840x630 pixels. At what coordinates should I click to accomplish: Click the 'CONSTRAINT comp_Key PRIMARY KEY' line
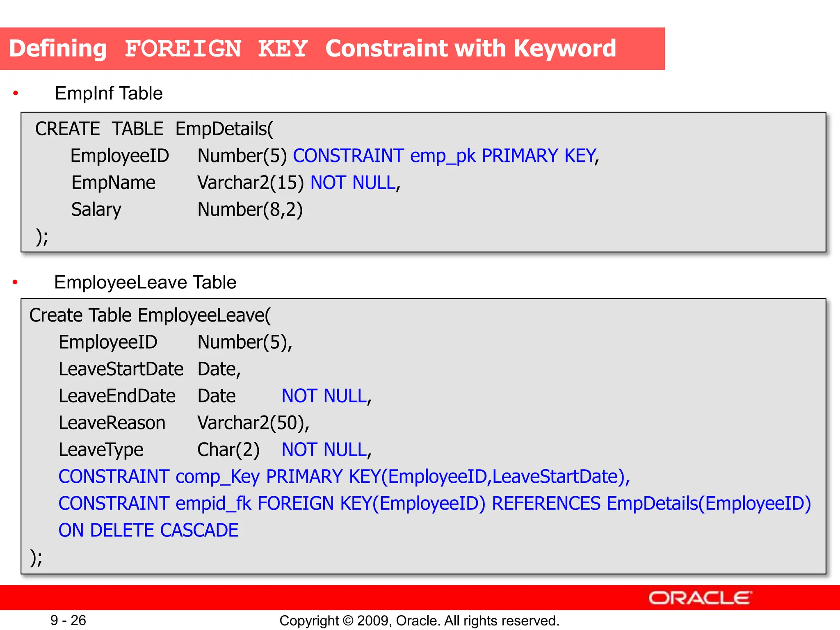pos(344,477)
